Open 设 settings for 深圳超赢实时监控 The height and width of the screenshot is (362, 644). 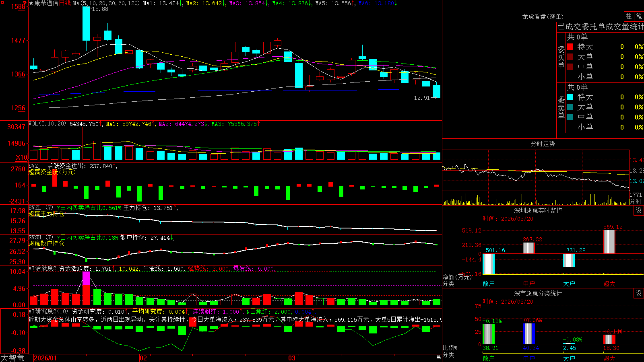[639, 211]
